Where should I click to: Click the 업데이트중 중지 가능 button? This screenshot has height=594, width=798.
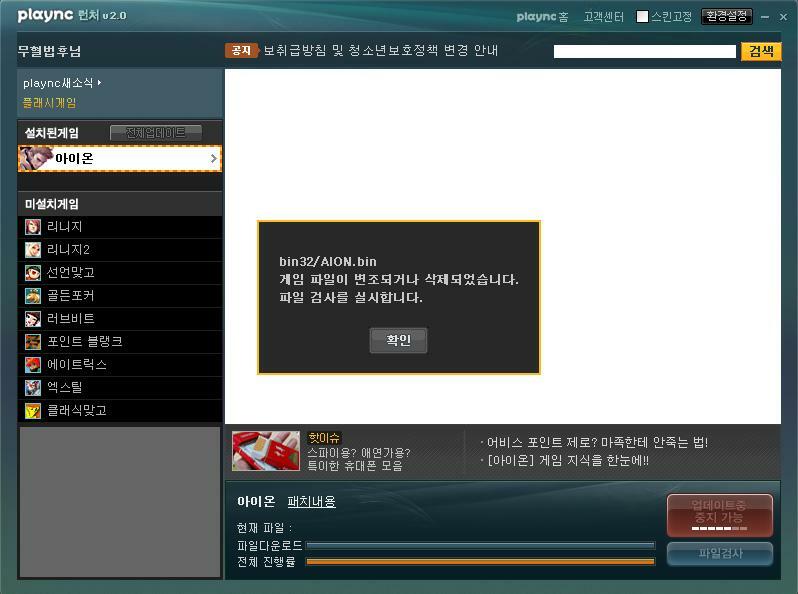coord(720,515)
